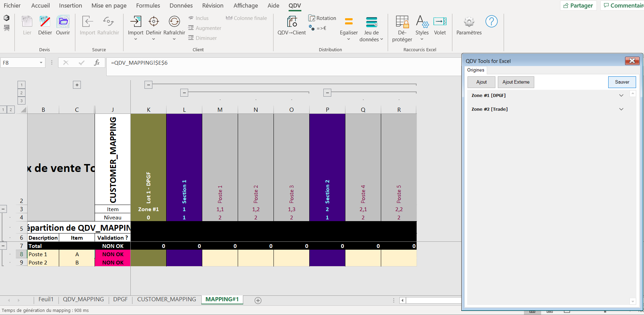Click the Augmenter command

205,28
